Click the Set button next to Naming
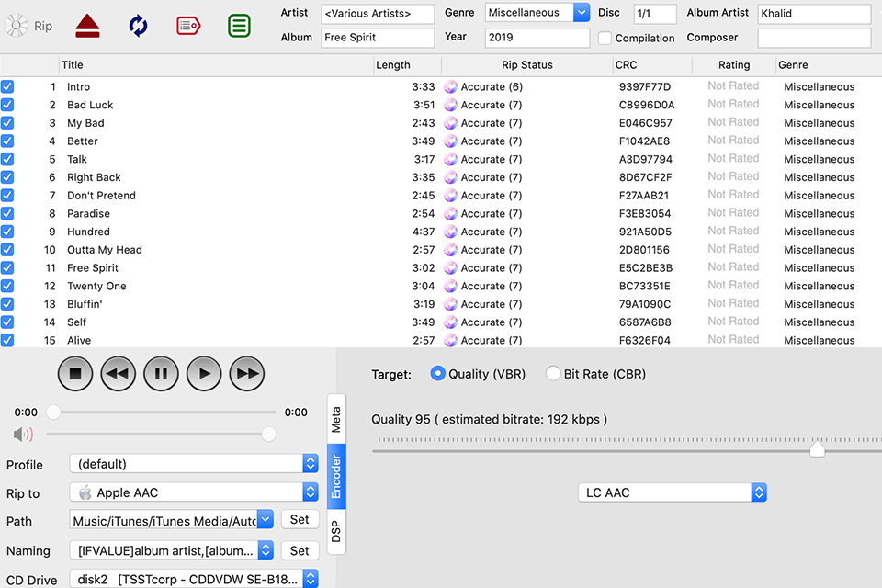882x588 pixels. point(300,551)
